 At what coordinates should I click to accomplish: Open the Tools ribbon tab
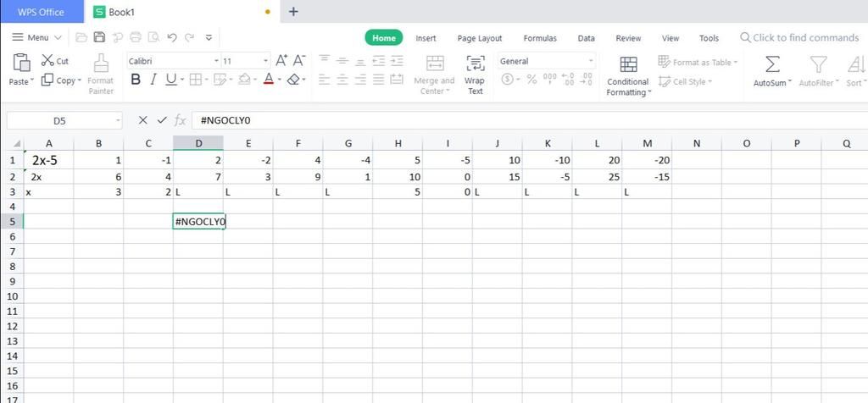[x=709, y=38]
